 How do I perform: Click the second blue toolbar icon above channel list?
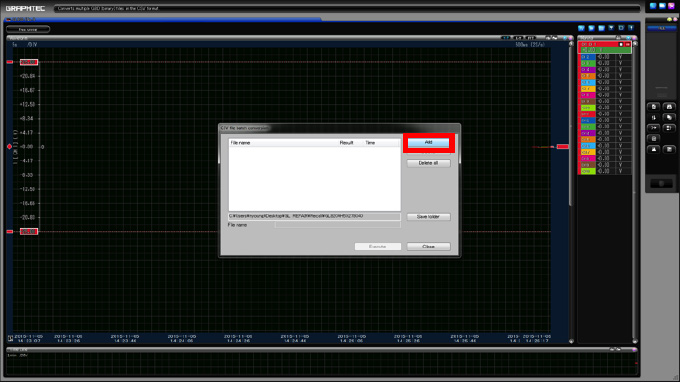[592, 28]
